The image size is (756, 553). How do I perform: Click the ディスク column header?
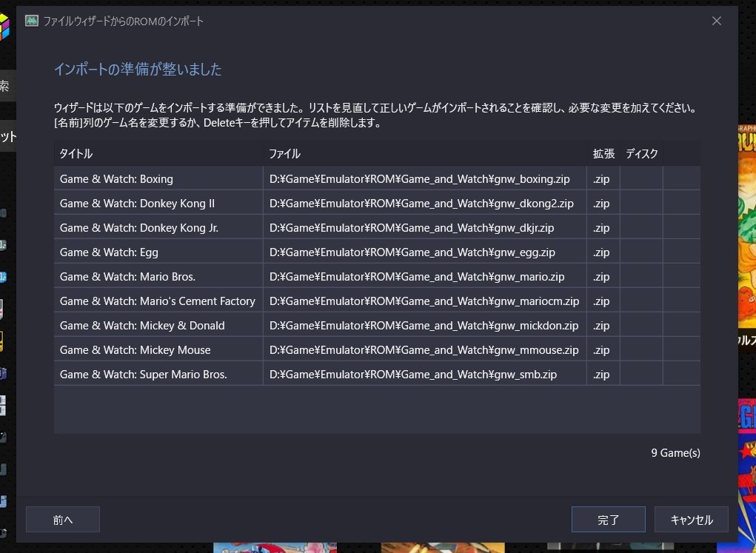641,154
